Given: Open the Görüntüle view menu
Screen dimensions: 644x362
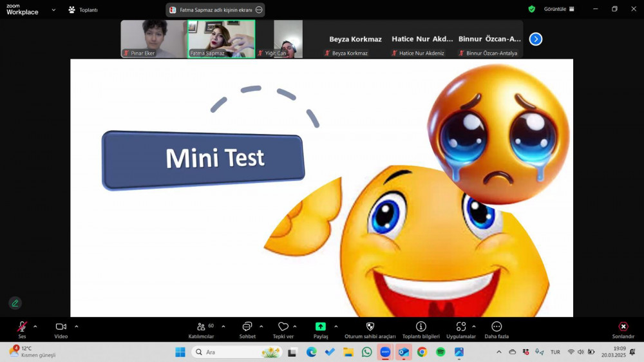Looking at the screenshot, I should (559, 9).
